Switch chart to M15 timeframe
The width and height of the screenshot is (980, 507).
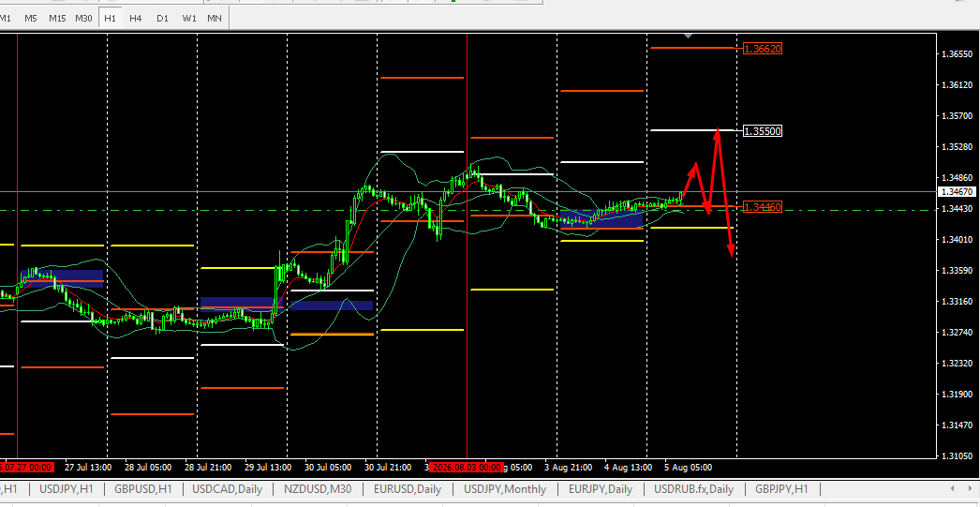coord(57,18)
